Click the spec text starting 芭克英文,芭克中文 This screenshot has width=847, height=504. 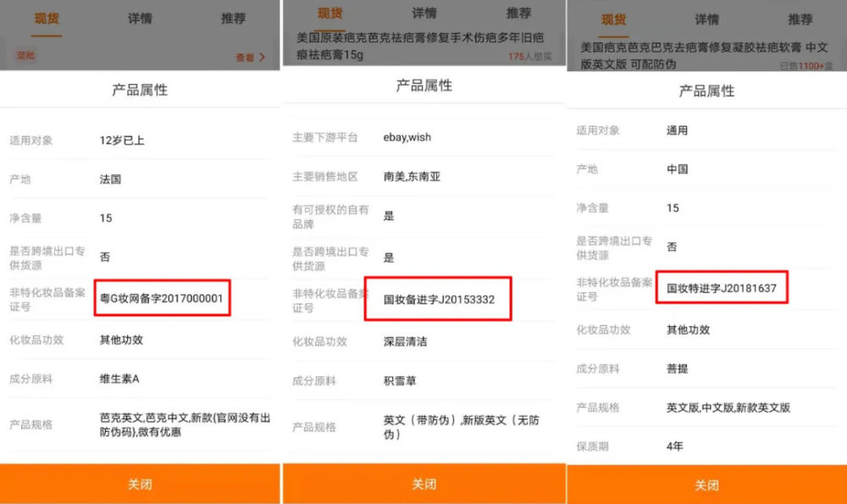tap(185, 424)
